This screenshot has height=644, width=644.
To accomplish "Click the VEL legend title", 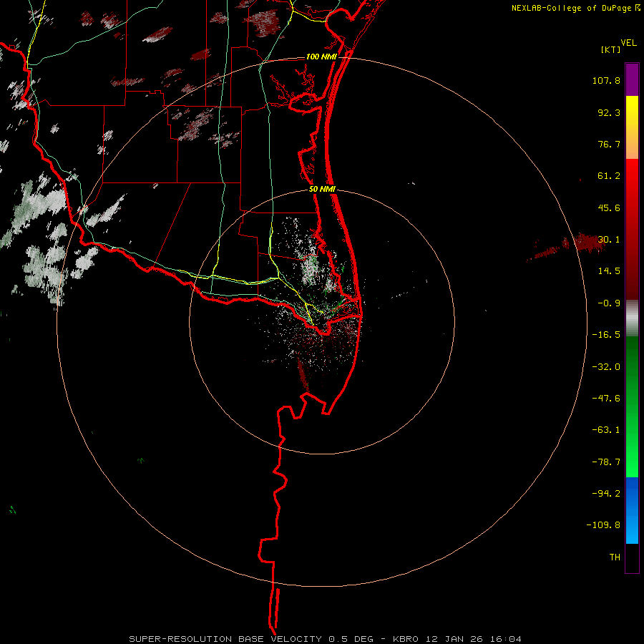I will point(628,43).
